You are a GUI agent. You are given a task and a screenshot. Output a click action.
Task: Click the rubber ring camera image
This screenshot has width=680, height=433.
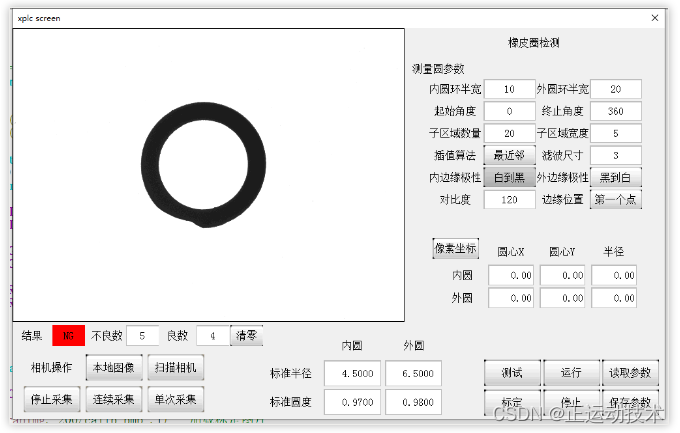[x=209, y=175]
